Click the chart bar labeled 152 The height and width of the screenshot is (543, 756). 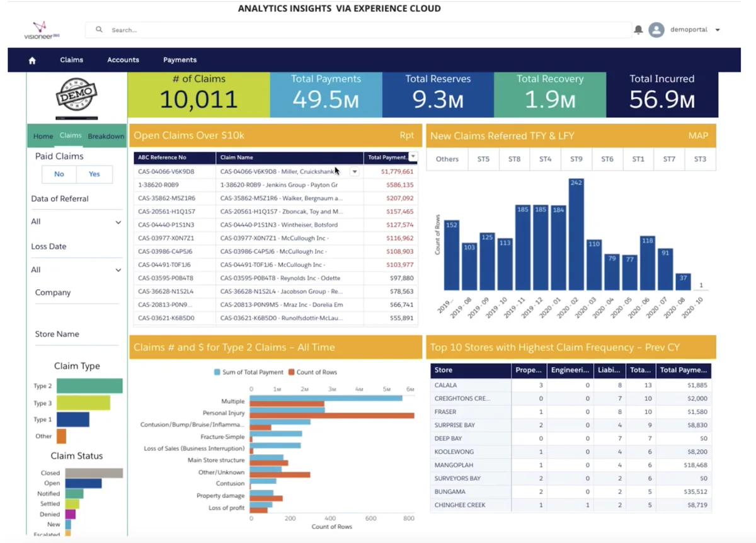tap(451, 255)
